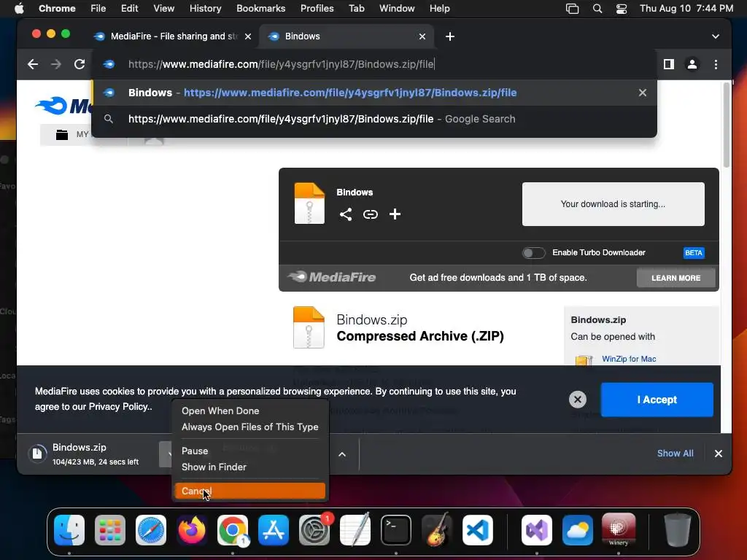Choose Show in Finder option
The height and width of the screenshot is (560, 747).
coord(250,467)
